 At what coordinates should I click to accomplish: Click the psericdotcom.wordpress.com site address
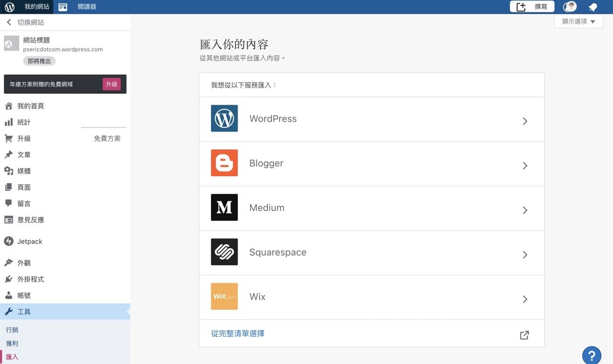[x=63, y=49]
